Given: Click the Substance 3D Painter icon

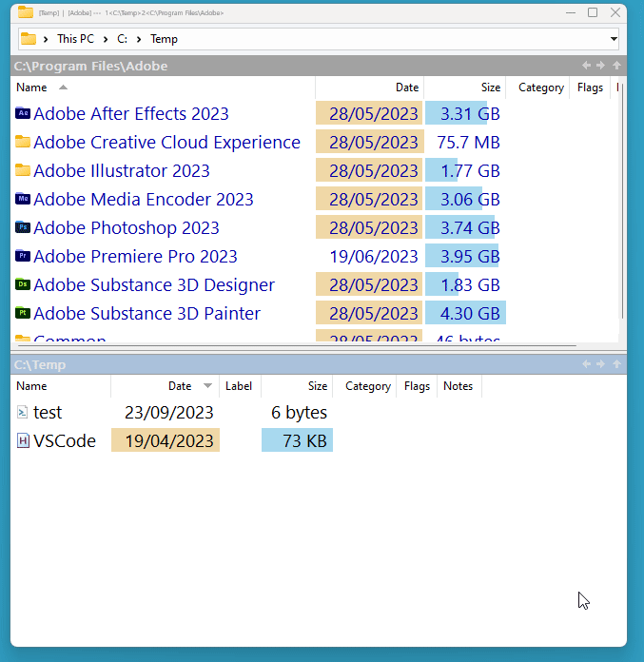Looking at the screenshot, I should 23,313.
